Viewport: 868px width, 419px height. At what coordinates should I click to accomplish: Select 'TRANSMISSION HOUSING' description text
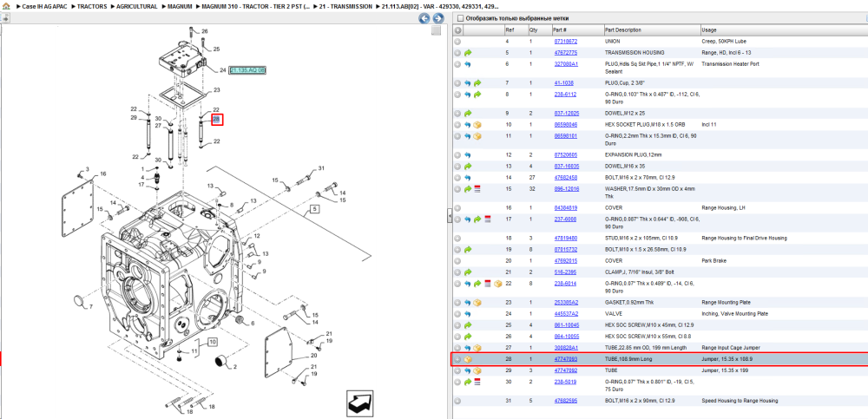pyautogui.click(x=635, y=53)
